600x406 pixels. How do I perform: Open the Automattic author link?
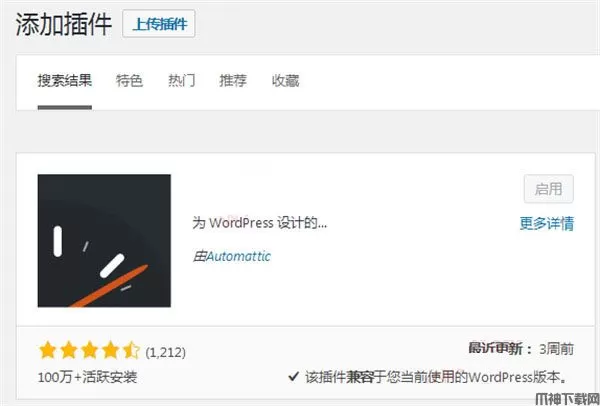(238, 256)
